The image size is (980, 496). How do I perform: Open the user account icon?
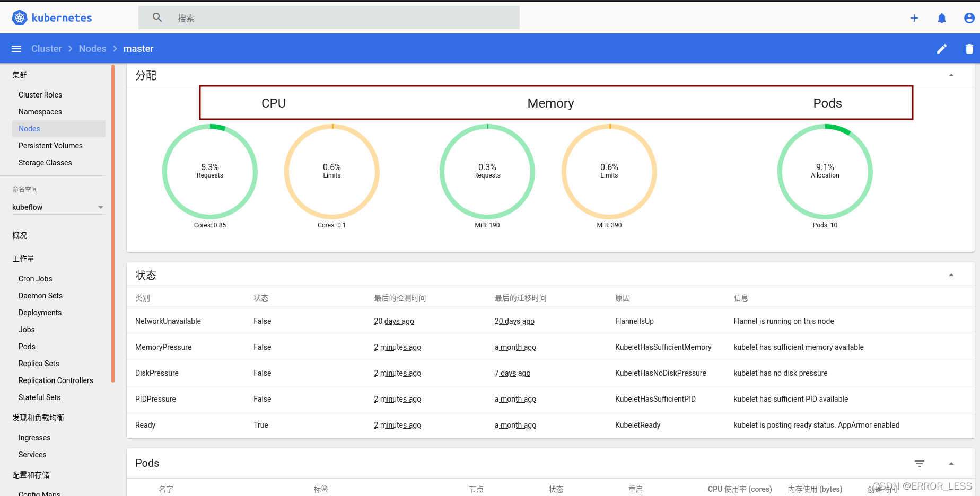[969, 18]
